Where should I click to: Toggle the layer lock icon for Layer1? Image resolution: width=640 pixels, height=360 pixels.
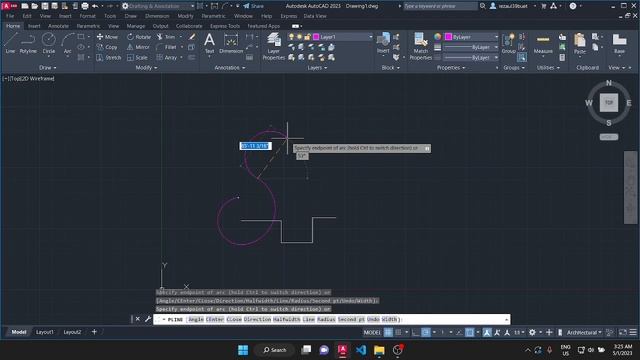(307, 37)
